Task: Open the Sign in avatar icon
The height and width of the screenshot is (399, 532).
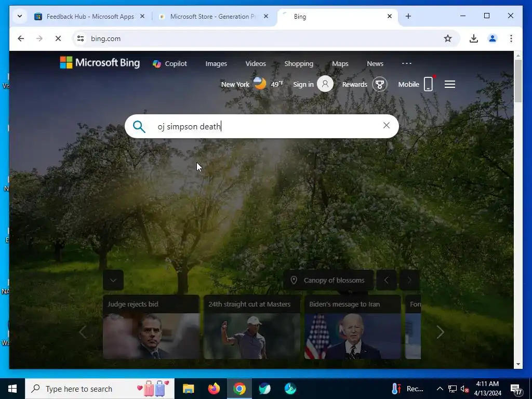Action: click(x=325, y=84)
